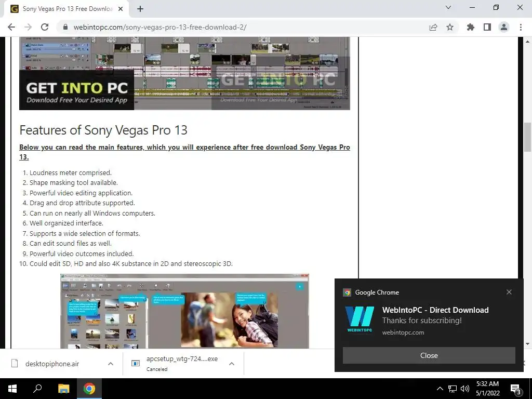Select the Sony Vegas Pro 13 tab
This screenshot has width=532, height=399.
tap(66, 9)
